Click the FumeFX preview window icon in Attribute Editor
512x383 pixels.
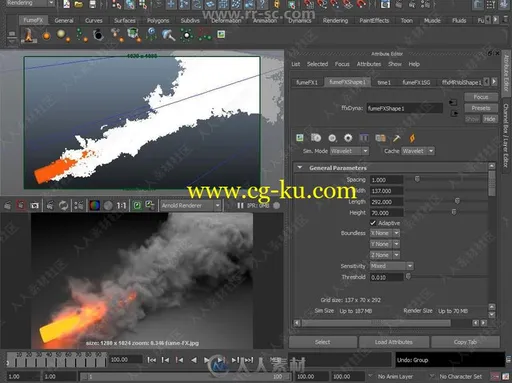[x=300, y=138]
